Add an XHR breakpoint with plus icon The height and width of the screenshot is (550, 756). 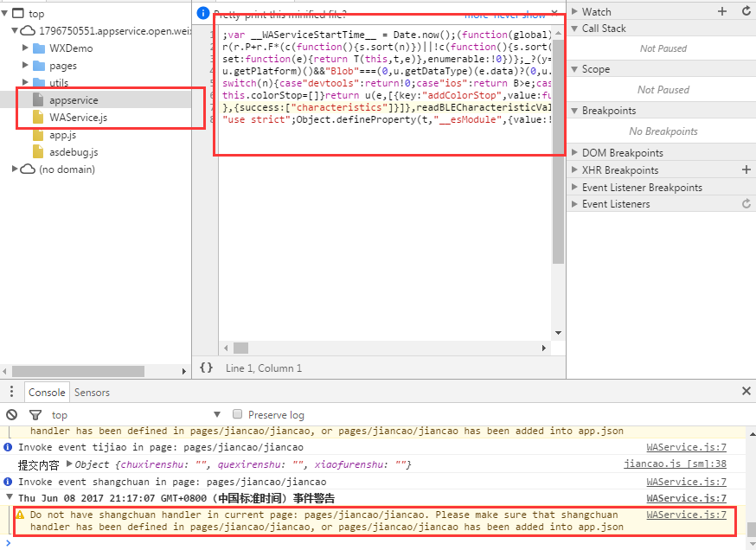[x=746, y=170]
